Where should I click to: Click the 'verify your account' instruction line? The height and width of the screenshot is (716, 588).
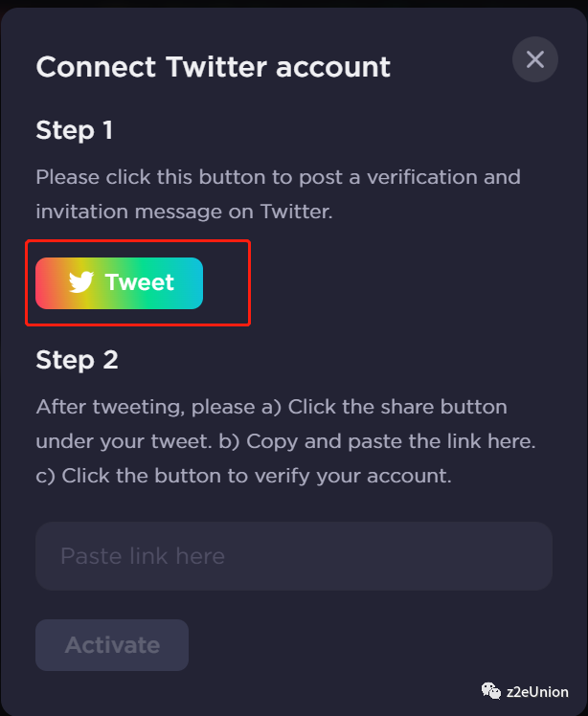pos(243,476)
